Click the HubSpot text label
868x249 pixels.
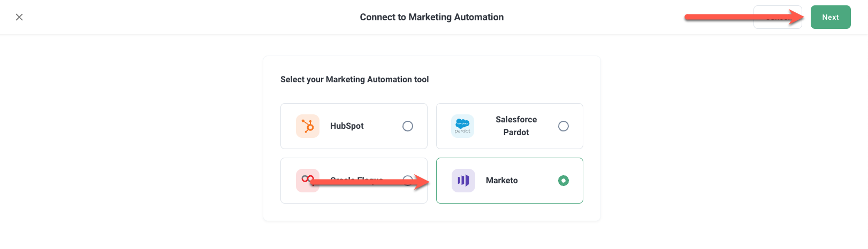click(x=347, y=126)
